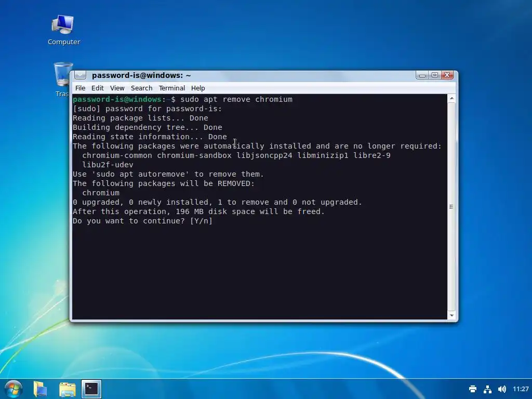Click the '[sudo] password for password-is:' line
This screenshot has height=399, width=532.
coord(147,109)
